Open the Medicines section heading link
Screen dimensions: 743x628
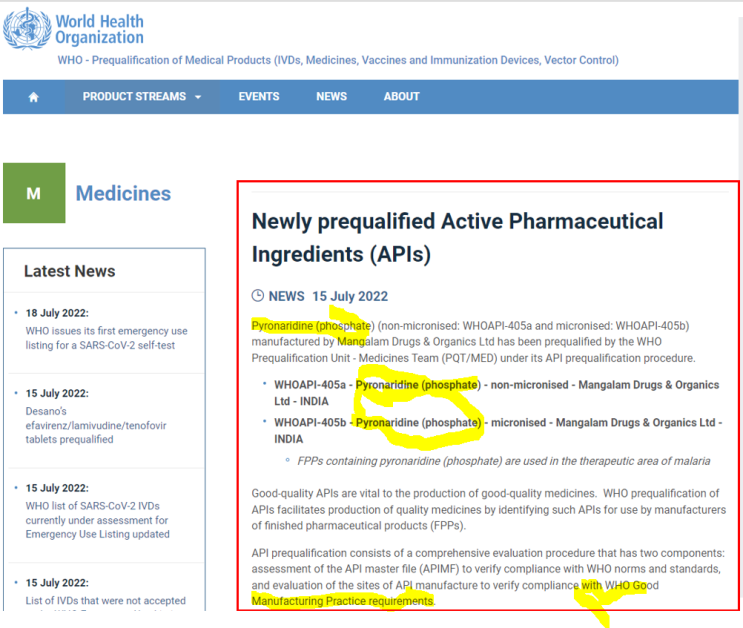tap(123, 193)
